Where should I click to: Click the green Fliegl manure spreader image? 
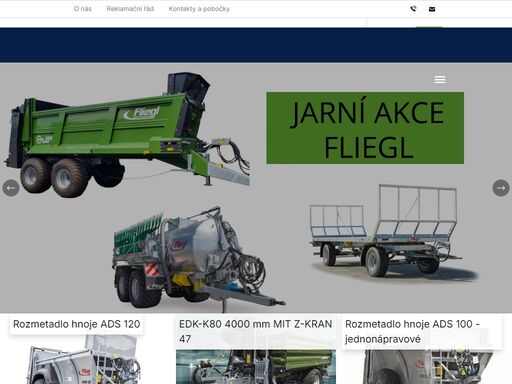click(x=127, y=135)
